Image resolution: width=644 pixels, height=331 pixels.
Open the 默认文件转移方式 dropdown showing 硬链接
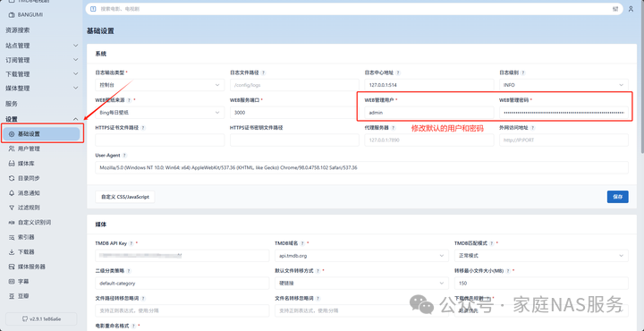point(361,284)
